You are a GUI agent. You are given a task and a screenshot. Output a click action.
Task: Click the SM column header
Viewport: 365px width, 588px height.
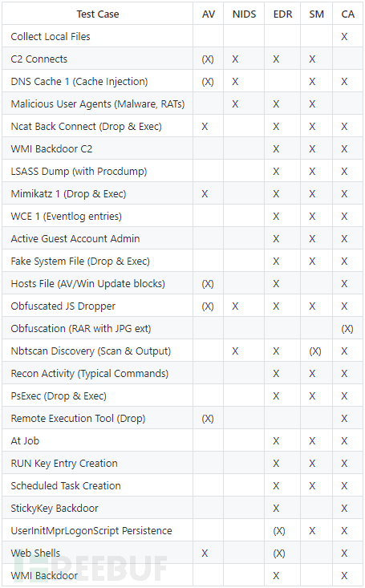tap(317, 14)
